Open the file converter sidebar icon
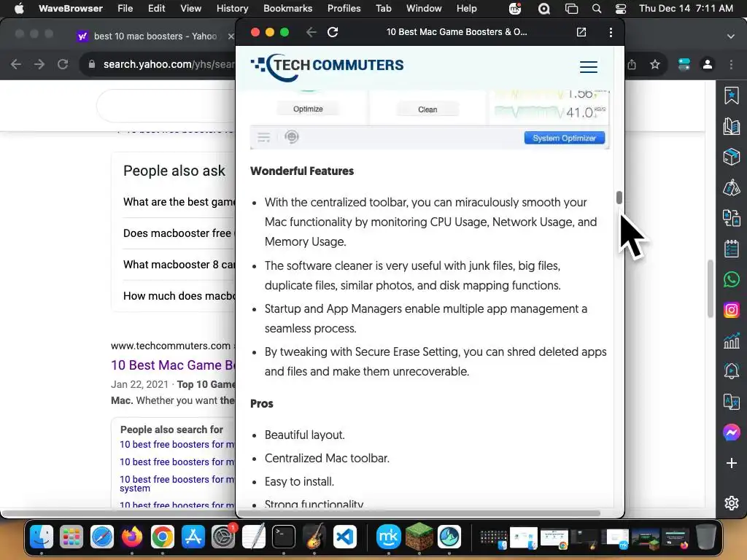This screenshot has height=560, width=747. point(731,218)
